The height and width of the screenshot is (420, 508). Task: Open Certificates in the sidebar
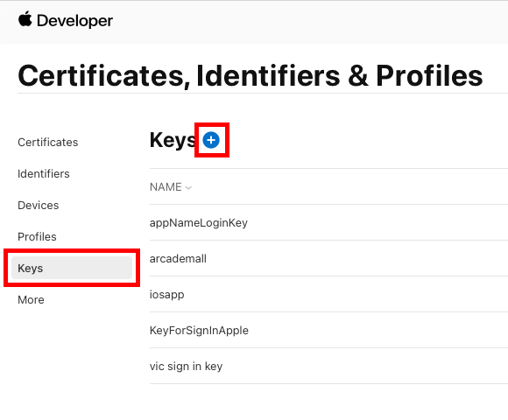(x=48, y=143)
